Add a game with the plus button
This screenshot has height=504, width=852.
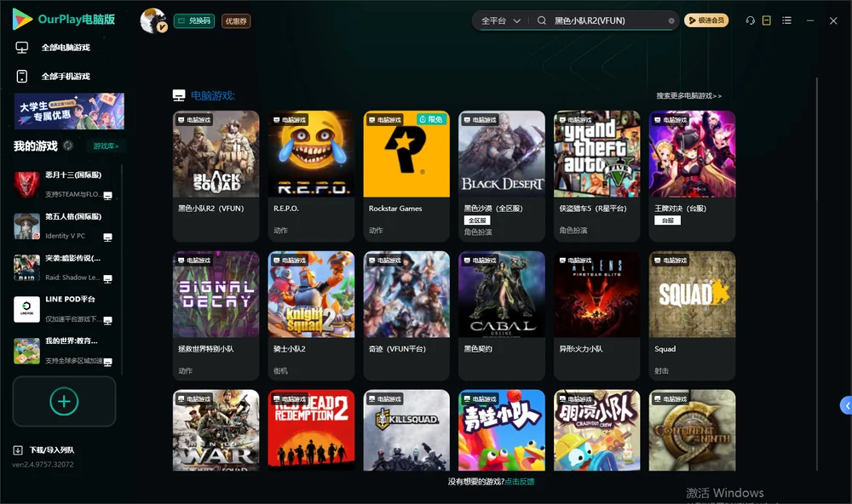[64, 401]
